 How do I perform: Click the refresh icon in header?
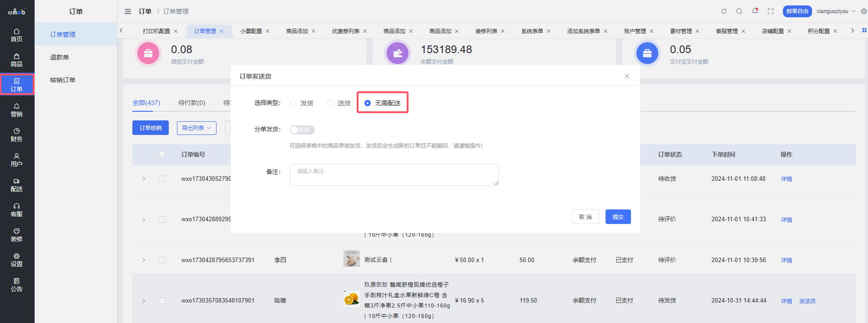coord(724,11)
